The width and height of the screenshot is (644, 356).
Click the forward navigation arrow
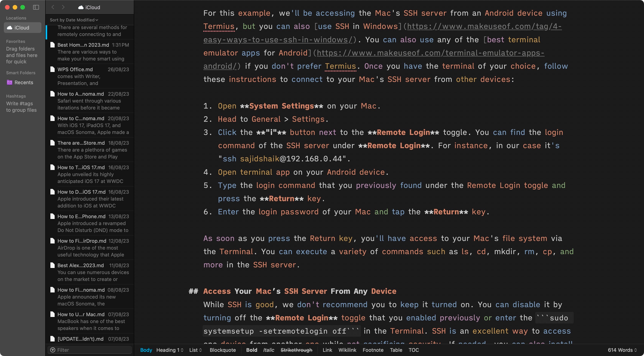coord(63,7)
